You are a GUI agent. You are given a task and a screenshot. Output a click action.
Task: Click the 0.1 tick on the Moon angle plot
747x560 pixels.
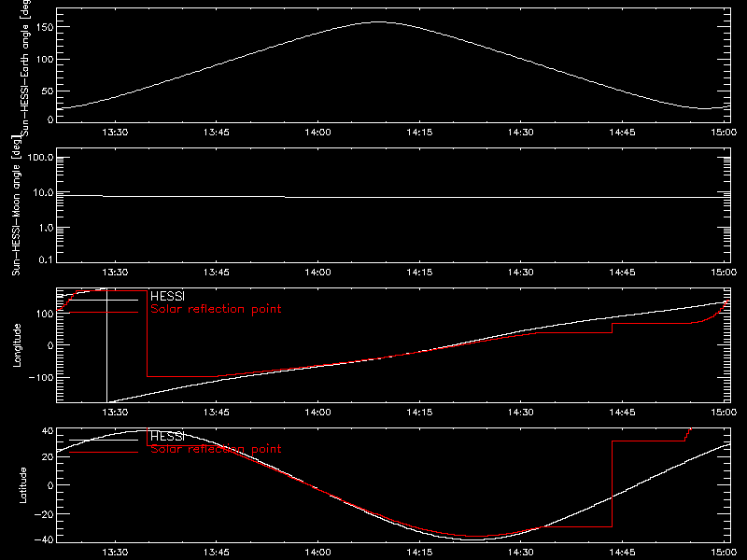click(46, 259)
